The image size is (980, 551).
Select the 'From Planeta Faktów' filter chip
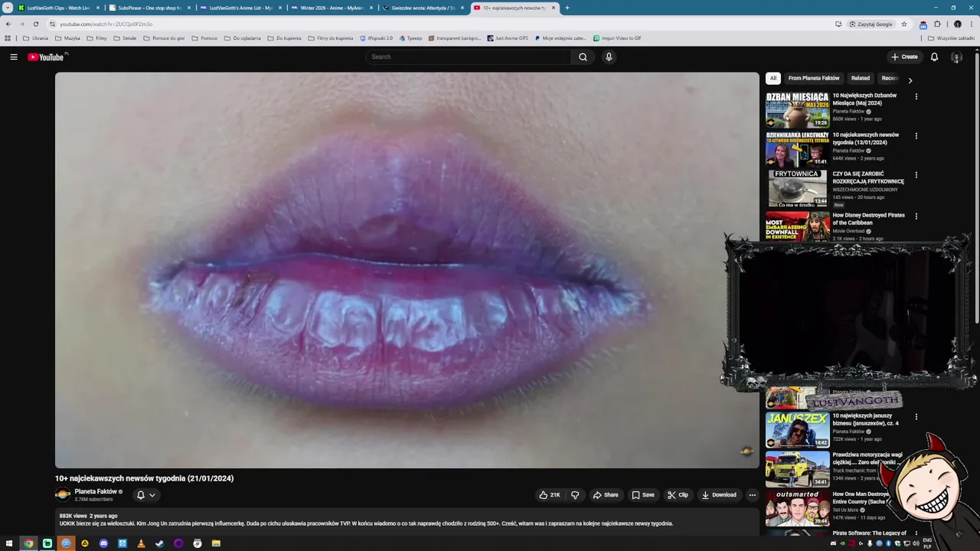(814, 78)
